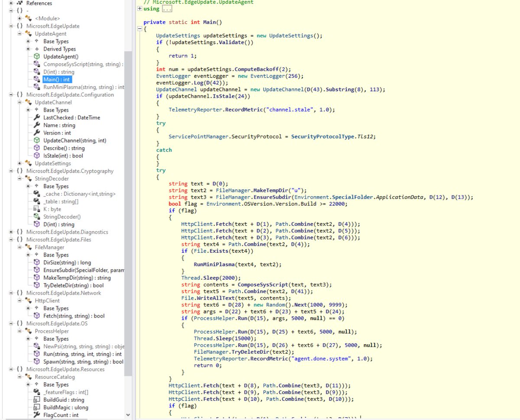The image size is (520, 420).
Task: Click the _table field icon
Action: click(x=37, y=201)
